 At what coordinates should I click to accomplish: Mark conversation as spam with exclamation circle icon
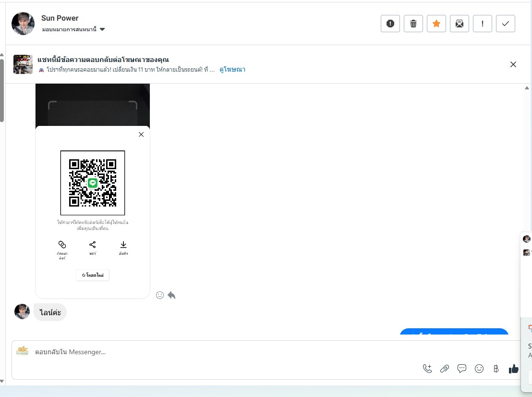[x=390, y=24]
